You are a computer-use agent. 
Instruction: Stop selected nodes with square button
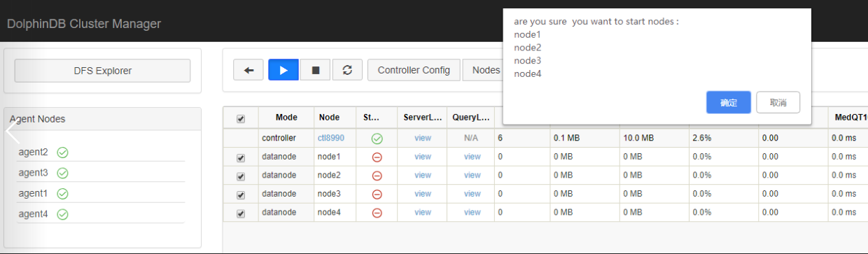tap(316, 70)
